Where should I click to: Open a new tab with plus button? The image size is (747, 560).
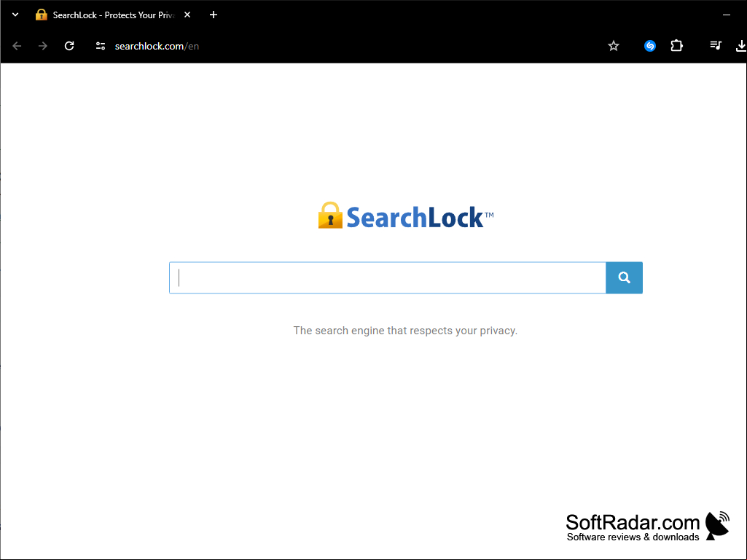tap(214, 15)
